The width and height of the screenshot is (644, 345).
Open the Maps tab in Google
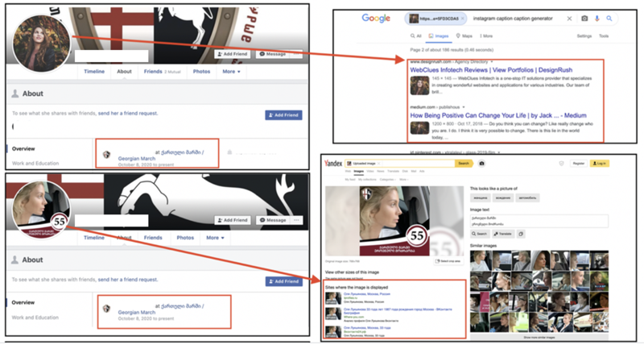[464, 36]
